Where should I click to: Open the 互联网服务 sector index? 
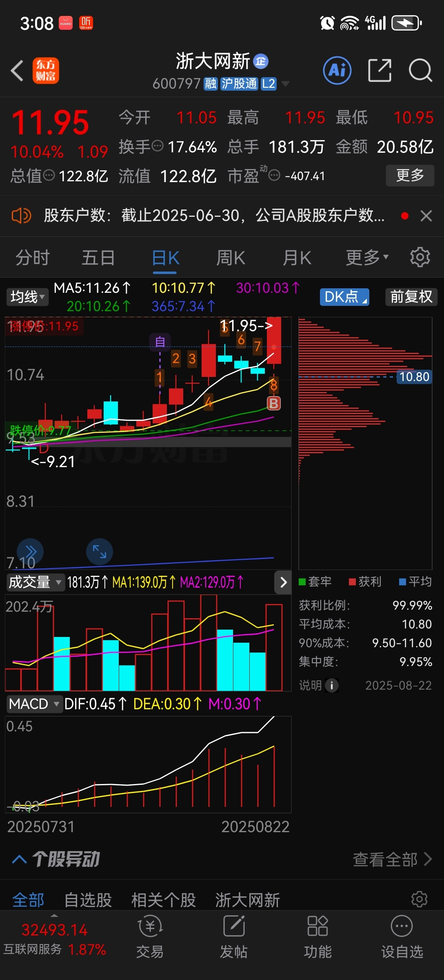tap(55, 940)
